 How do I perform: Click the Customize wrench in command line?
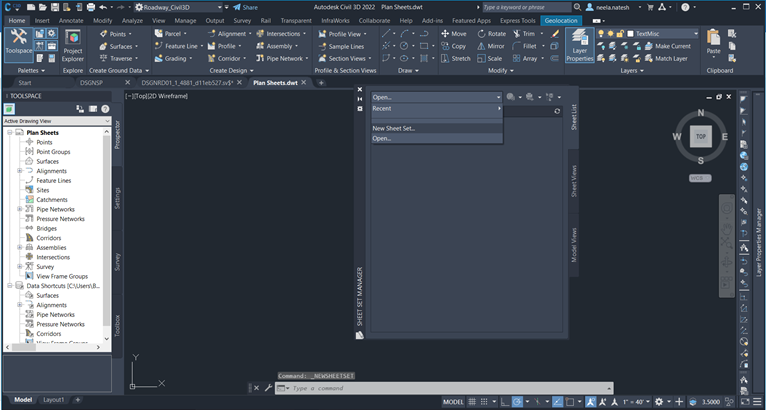[x=268, y=388]
